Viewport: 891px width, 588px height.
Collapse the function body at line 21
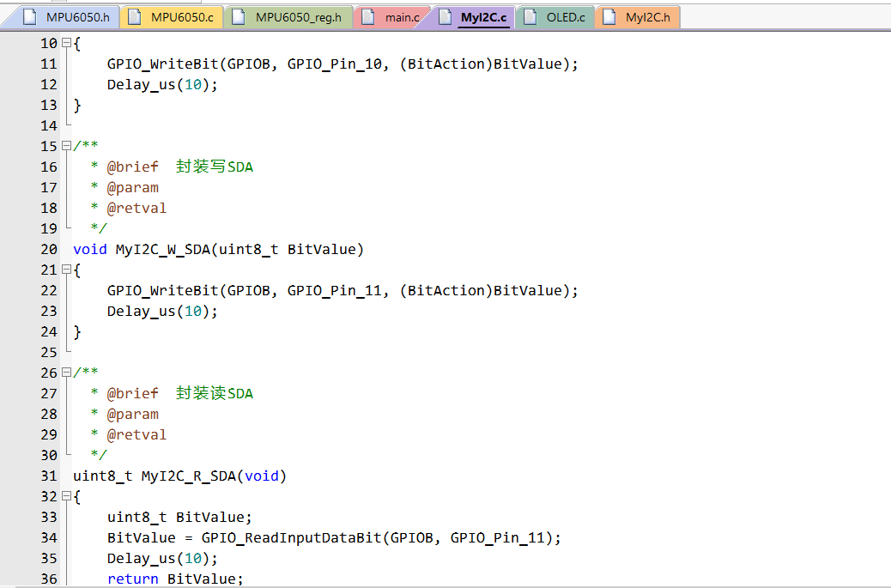[66, 270]
